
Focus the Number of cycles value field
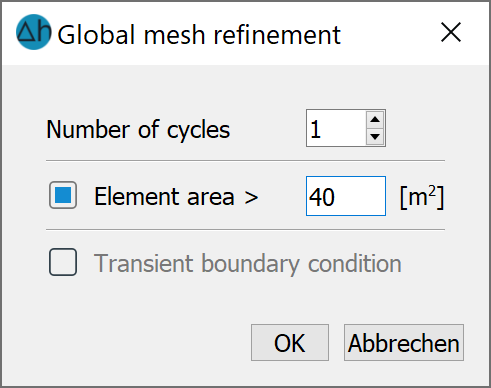(336, 128)
